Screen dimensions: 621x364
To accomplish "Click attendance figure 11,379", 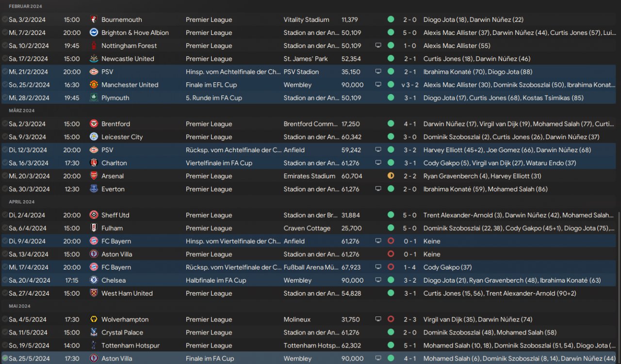I will [350, 20].
